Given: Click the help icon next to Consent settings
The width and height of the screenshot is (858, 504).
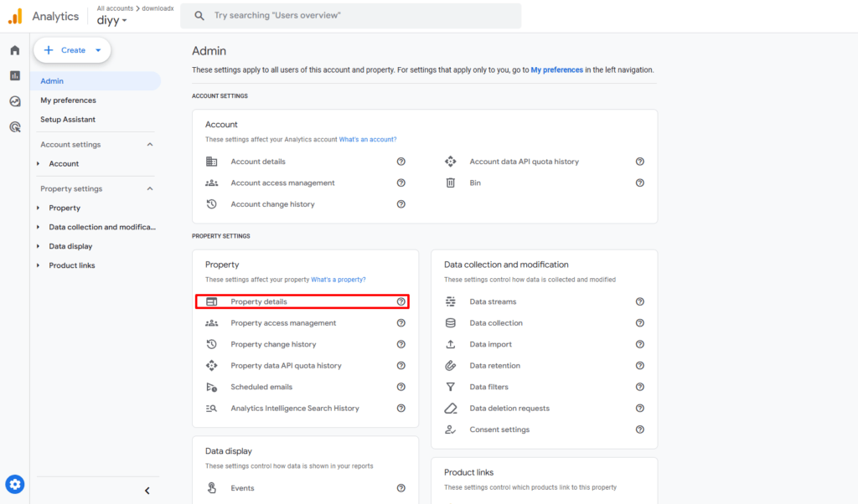Looking at the screenshot, I should tap(639, 429).
